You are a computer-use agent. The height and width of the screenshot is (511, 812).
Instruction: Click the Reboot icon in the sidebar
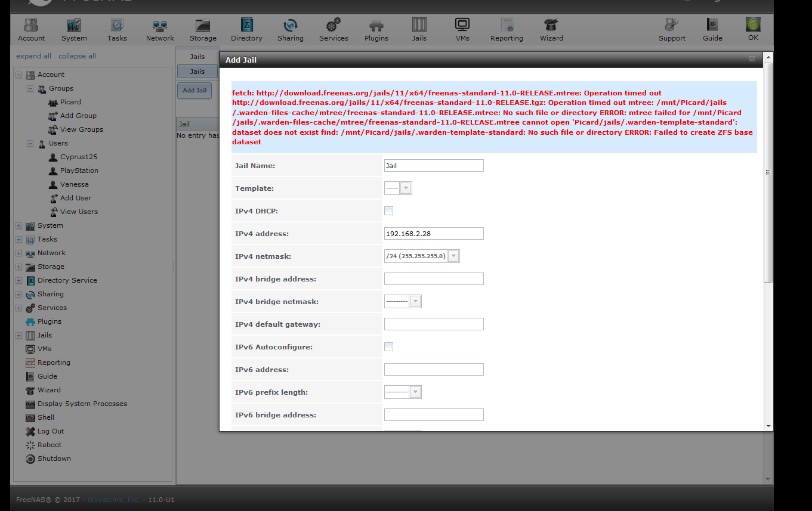[x=30, y=445]
